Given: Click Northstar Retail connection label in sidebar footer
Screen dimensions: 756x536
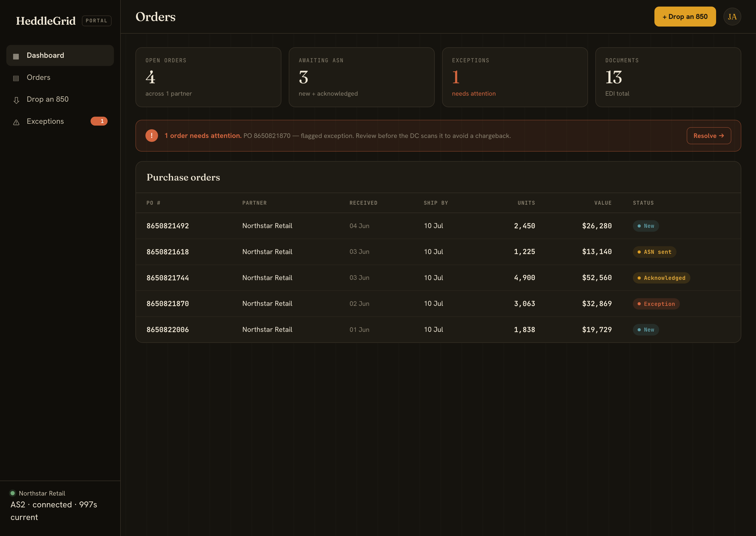Looking at the screenshot, I should point(42,493).
